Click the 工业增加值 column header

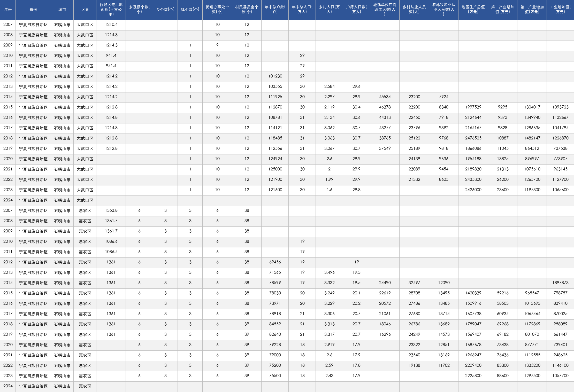coord(560,10)
